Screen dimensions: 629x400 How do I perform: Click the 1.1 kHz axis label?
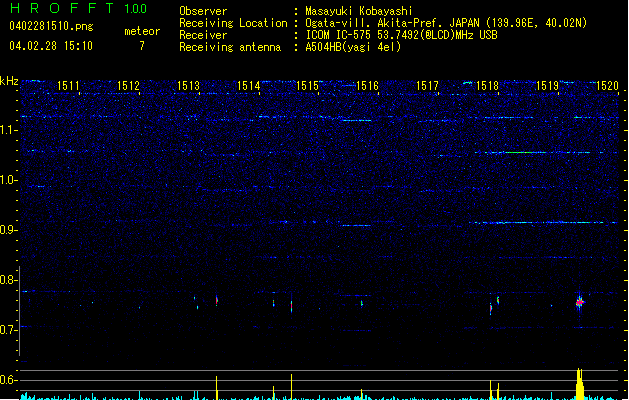[8, 130]
